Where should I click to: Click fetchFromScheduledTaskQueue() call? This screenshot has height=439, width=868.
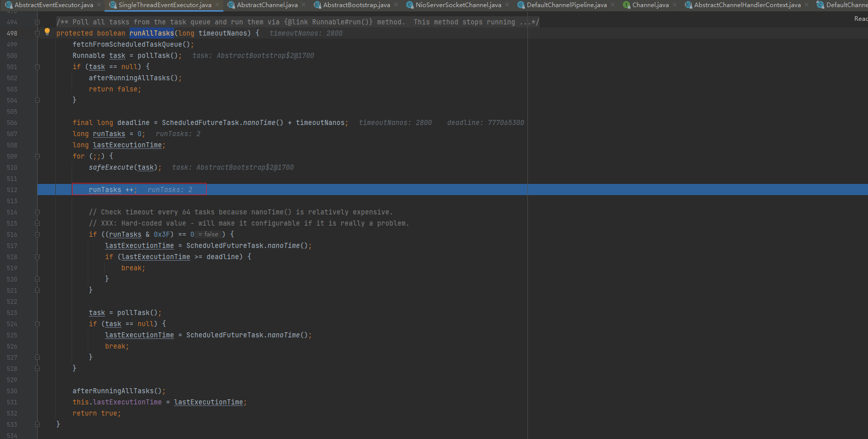coord(133,45)
